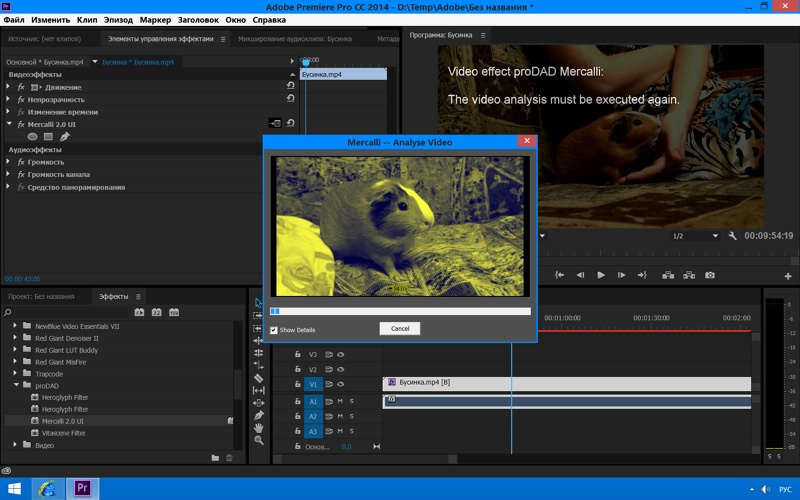Open the 1/2 playback resolution dropdown
800x500 pixels.
click(695, 236)
